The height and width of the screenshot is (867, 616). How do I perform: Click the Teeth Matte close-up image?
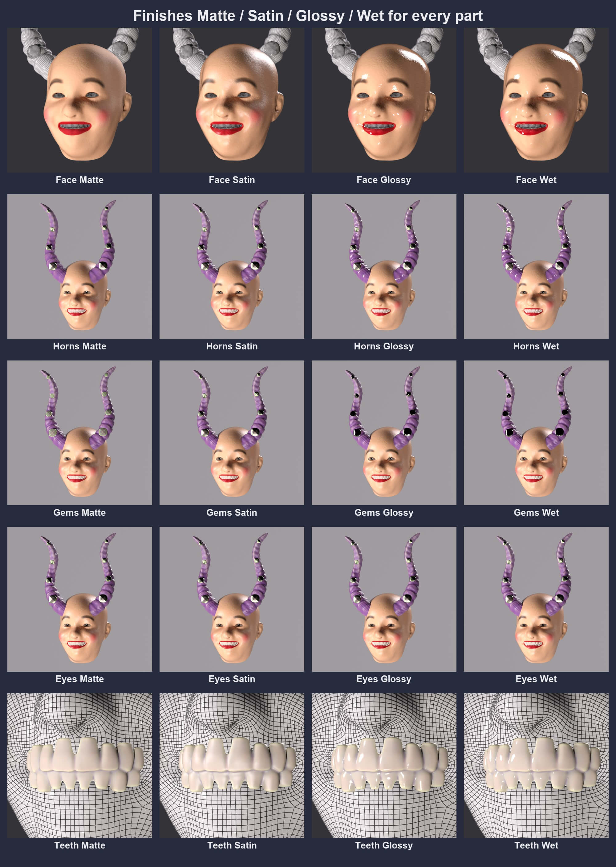pyautogui.click(x=80, y=765)
